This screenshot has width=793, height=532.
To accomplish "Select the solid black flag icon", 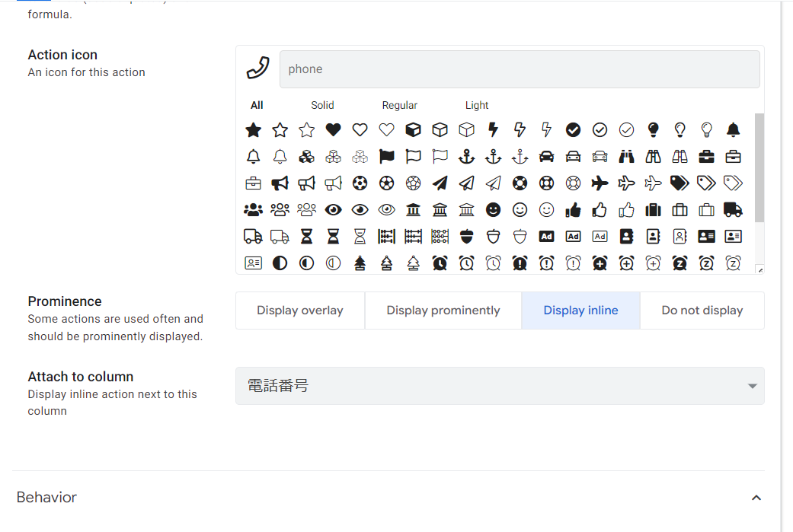I will pos(386,157).
